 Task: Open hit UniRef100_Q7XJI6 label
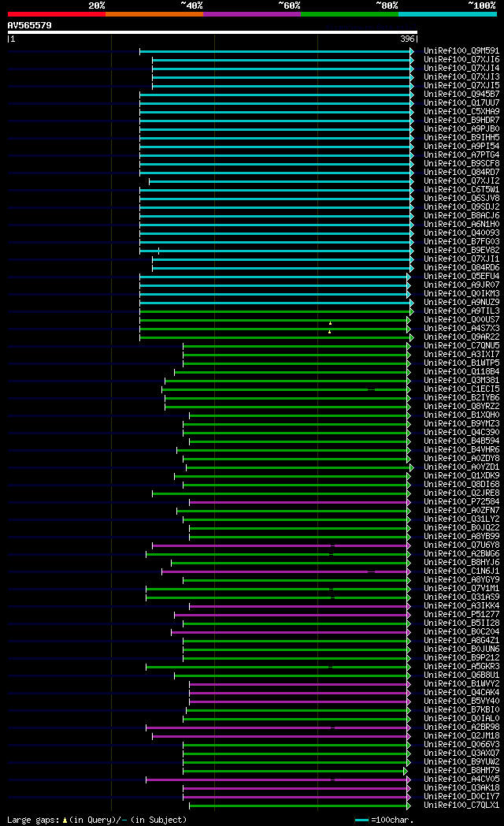(461, 60)
